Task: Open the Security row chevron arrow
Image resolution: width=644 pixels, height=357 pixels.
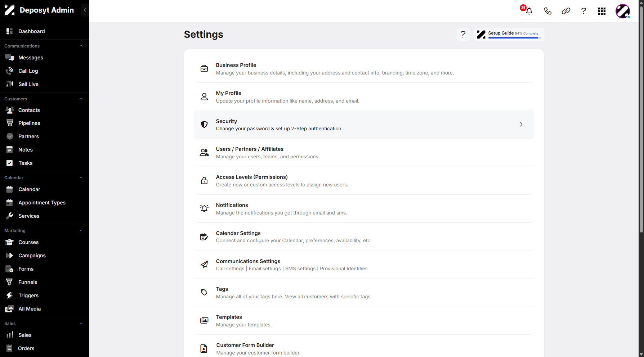Action: pyautogui.click(x=521, y=125)
